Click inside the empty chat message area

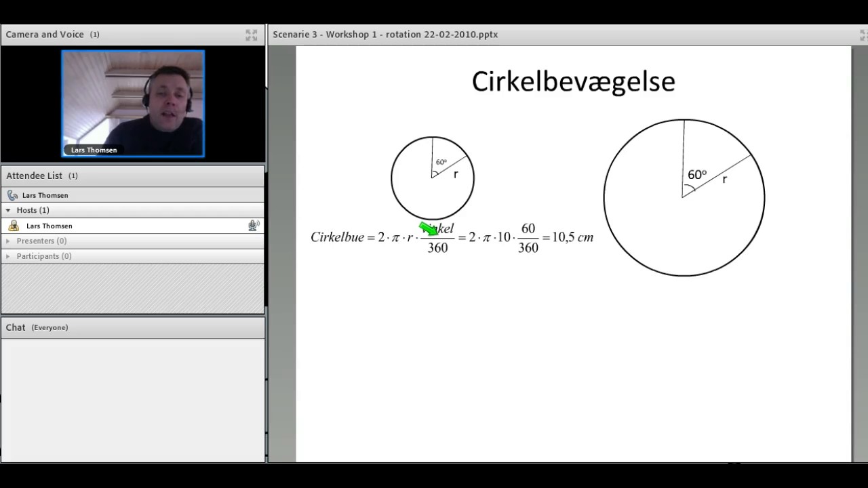tap(132, 400)
